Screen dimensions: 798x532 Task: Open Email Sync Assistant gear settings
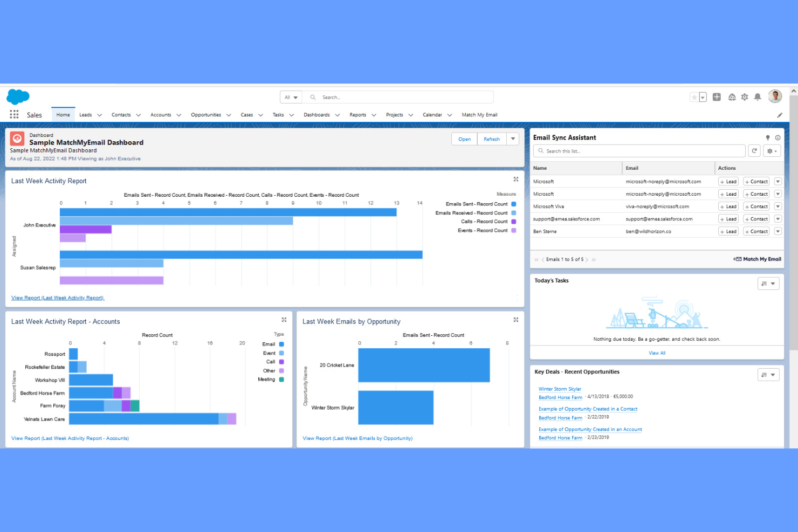[x=772, y=151]
